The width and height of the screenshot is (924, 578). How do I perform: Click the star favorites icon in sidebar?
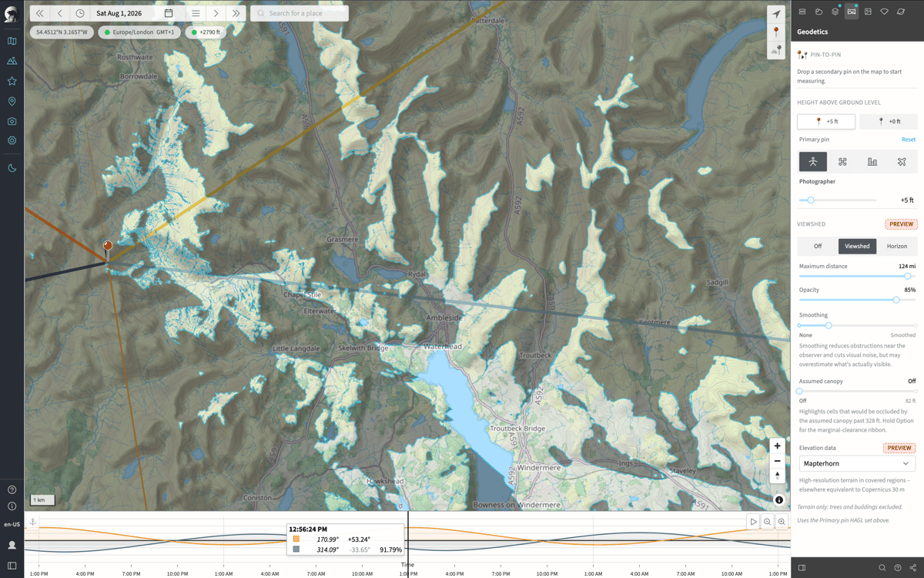pyautogui.click(x=12, y=81)
